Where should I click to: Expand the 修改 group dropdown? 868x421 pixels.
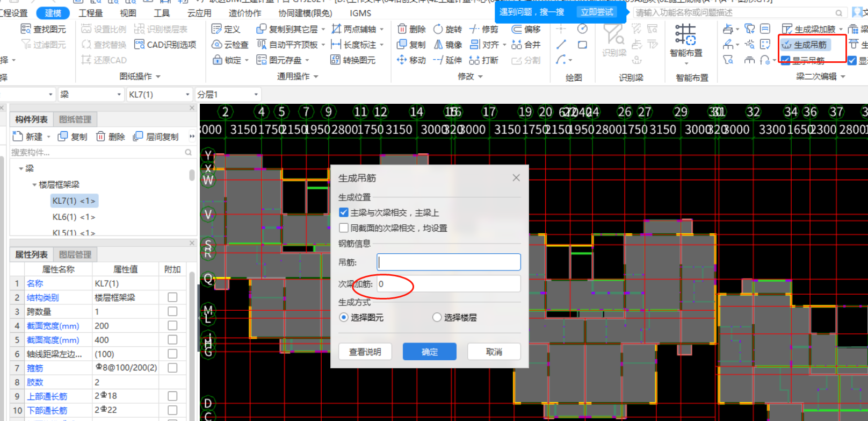point(480,77)
